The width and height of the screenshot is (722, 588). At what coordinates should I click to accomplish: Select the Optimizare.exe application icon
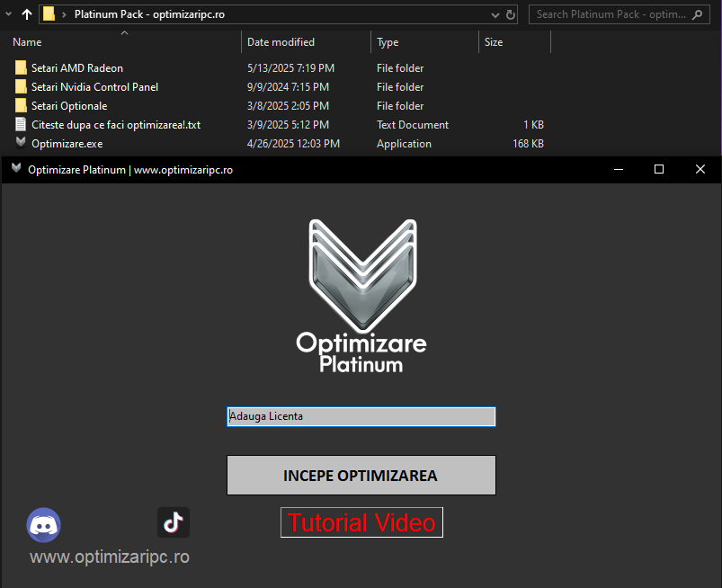point(21,143)
